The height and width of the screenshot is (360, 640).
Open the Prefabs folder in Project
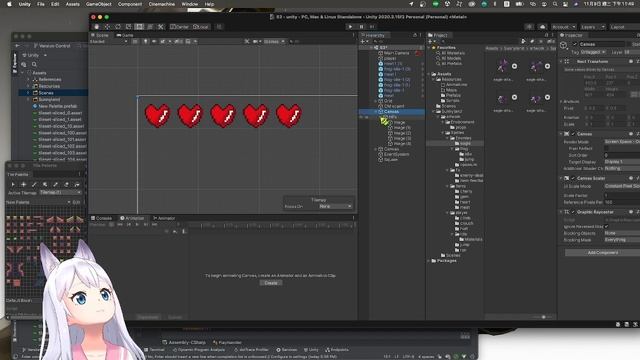tap(452, 96)
